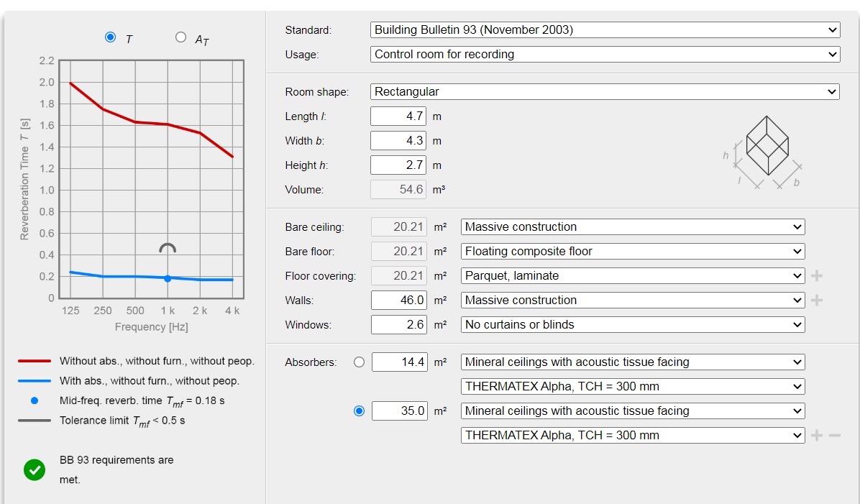The height and width of the screenshot is (504, 860).
Task: Expand the Room shape dropdown
Action: (x=605, y=92)
